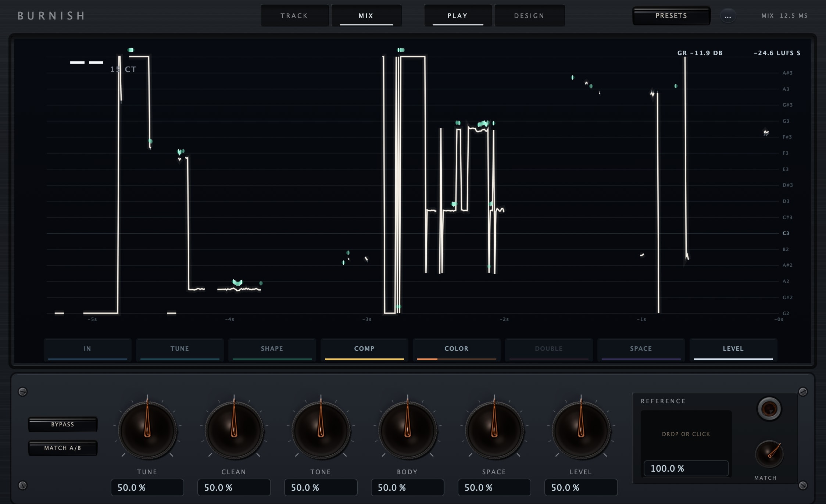Viewport: 826px width, 504px height.
Task: Toggle the TUNE module tab
Action: (x=180, y=350)
